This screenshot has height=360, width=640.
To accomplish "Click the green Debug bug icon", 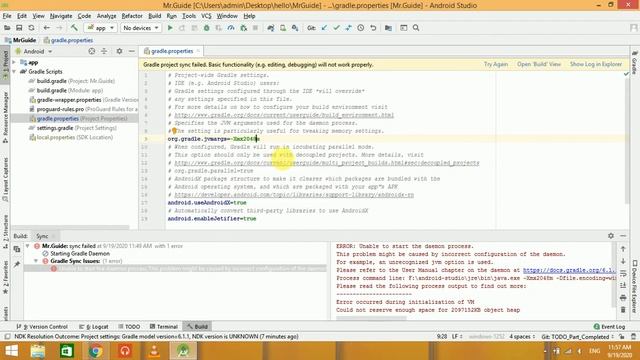I will (207, 28).
